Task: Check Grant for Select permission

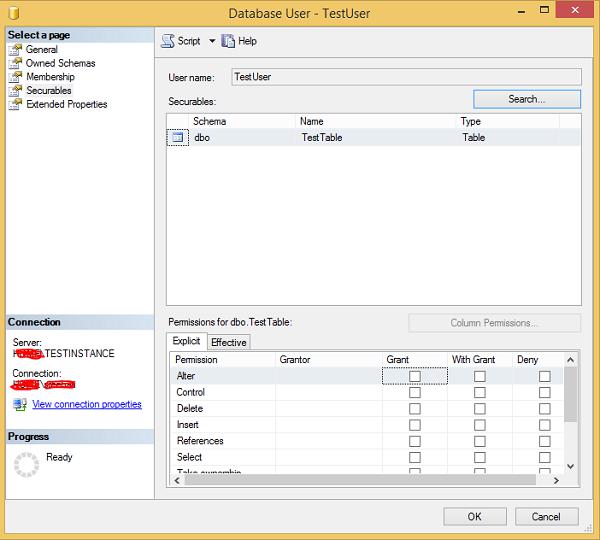Action: click(415, 457)
